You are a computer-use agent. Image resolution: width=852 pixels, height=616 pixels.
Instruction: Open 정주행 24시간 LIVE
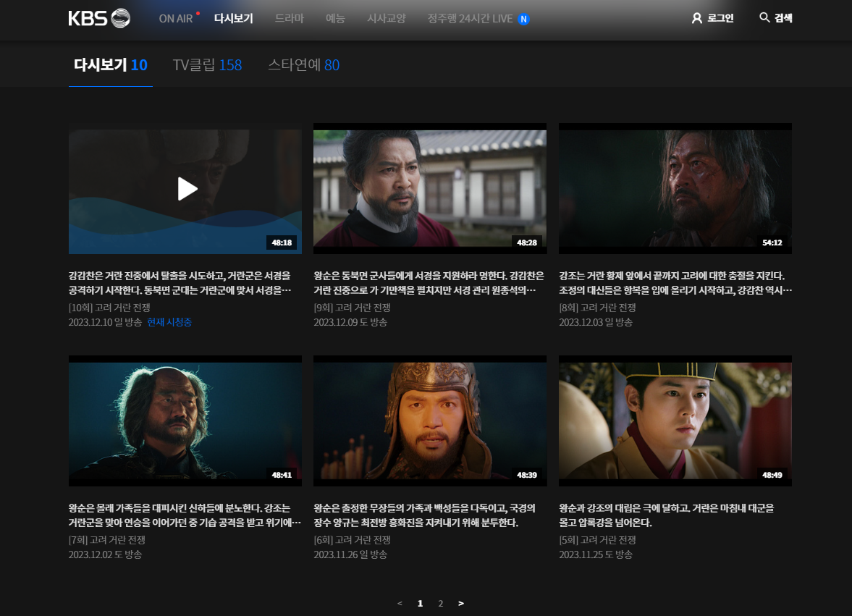click(x=470, y=19)
